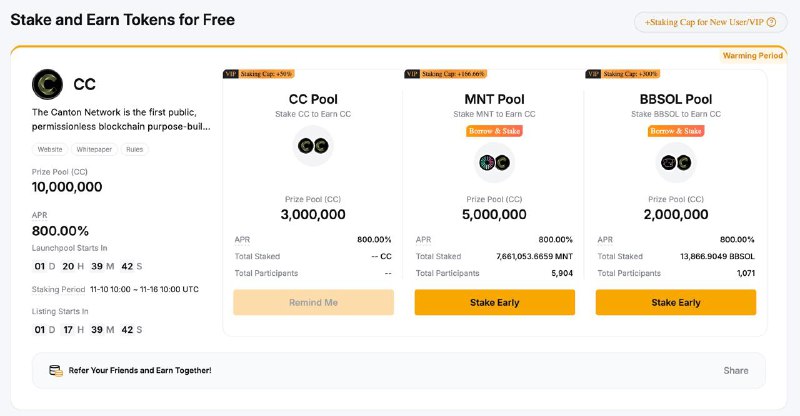Click Borrow & Stake tag in MNT Pool
800x416 pixels.
coord(494,131)
